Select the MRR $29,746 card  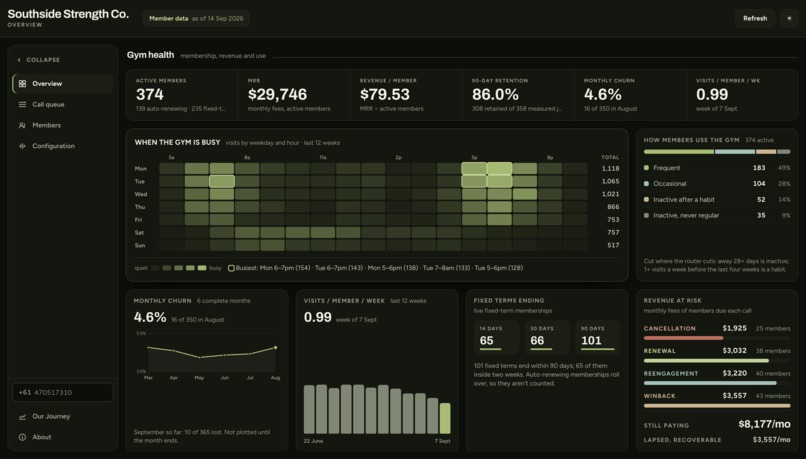click(294, 95)
